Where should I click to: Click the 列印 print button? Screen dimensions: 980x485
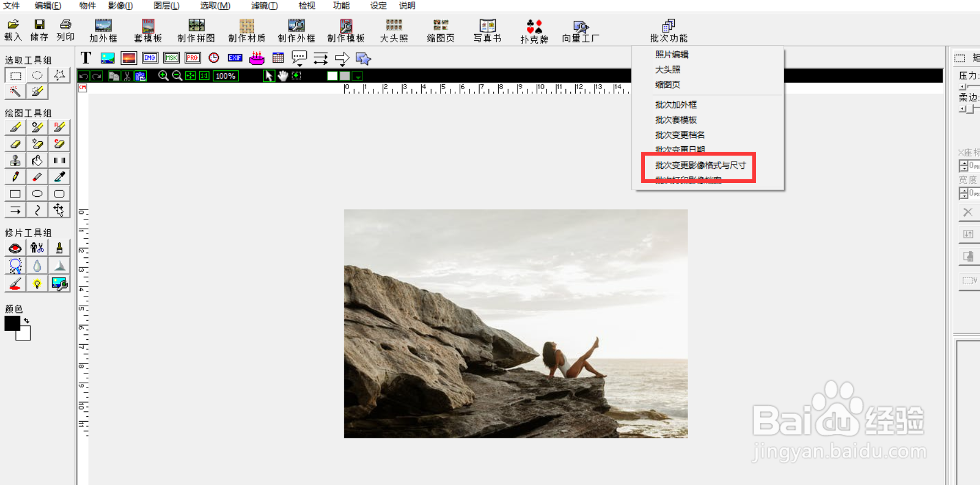point(65,31)
